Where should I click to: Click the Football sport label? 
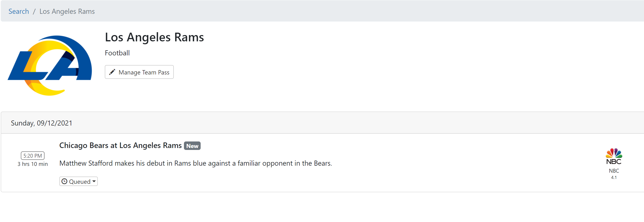(117, 53)
